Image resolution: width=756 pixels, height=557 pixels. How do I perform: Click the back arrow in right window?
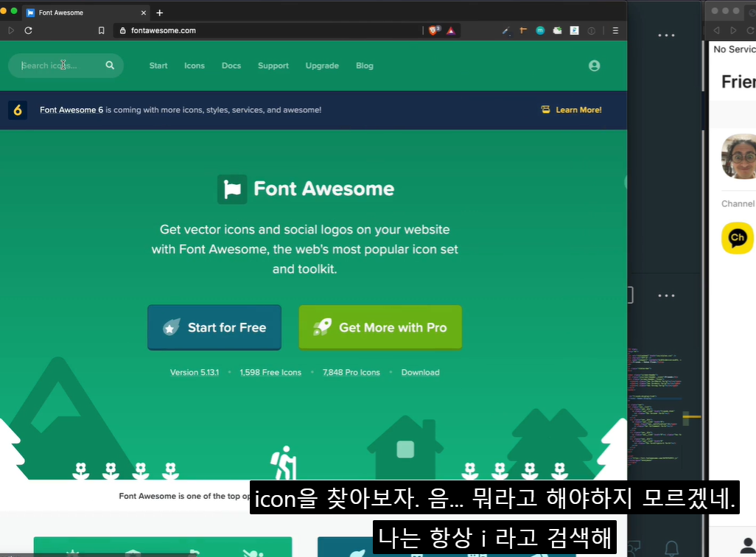[716, 30]
